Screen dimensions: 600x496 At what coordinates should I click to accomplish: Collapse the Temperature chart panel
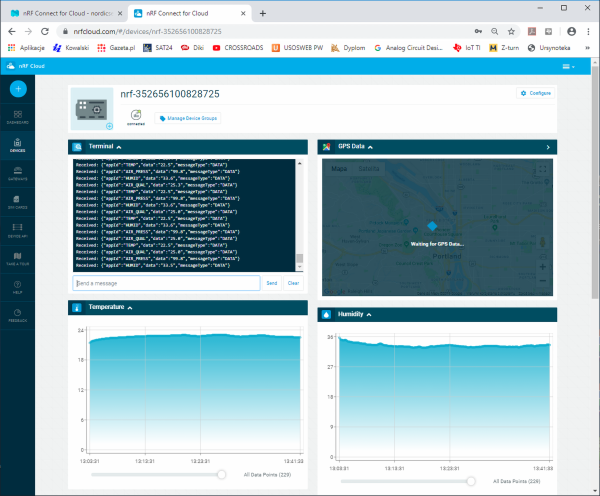pyautogui.click(x=129, y=307)
